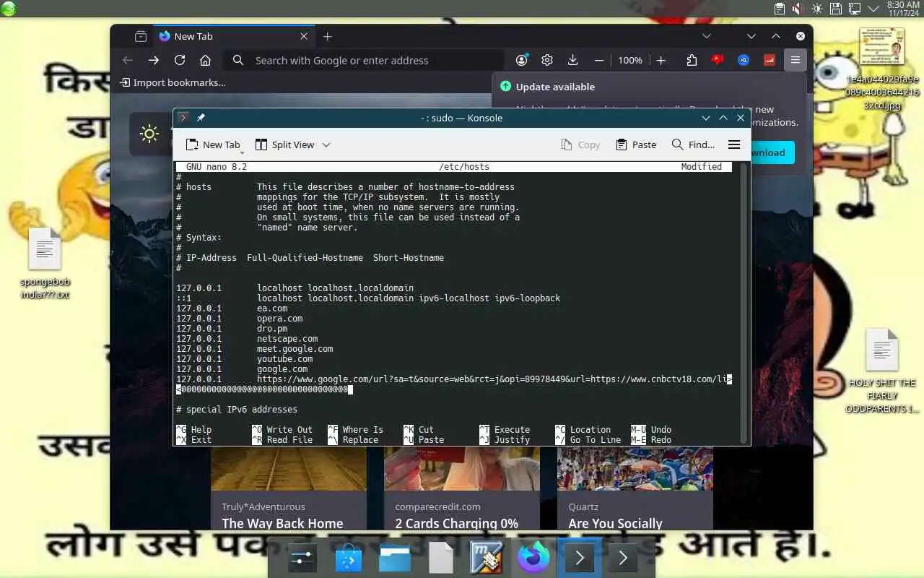Click the red square extension icon in Firefox

pos(770,61)
